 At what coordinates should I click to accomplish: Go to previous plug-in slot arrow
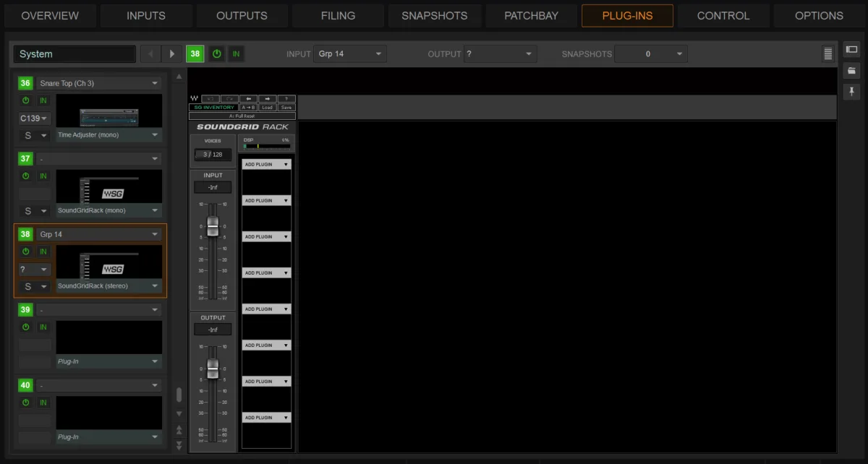pyautogui.click(x=150, y=53)
